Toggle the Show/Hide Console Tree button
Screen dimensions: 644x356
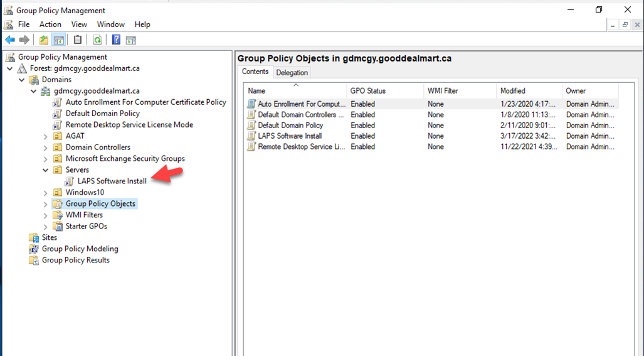[x=58, y=40]
